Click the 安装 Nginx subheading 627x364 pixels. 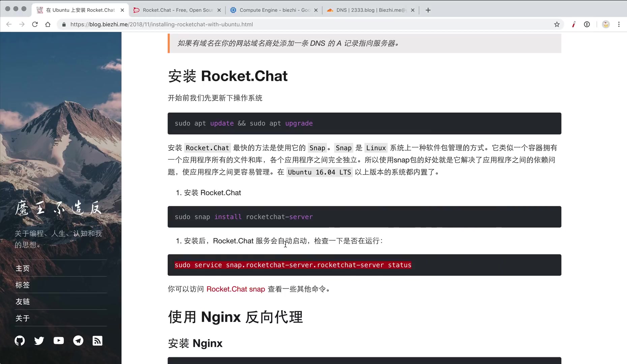195,343
